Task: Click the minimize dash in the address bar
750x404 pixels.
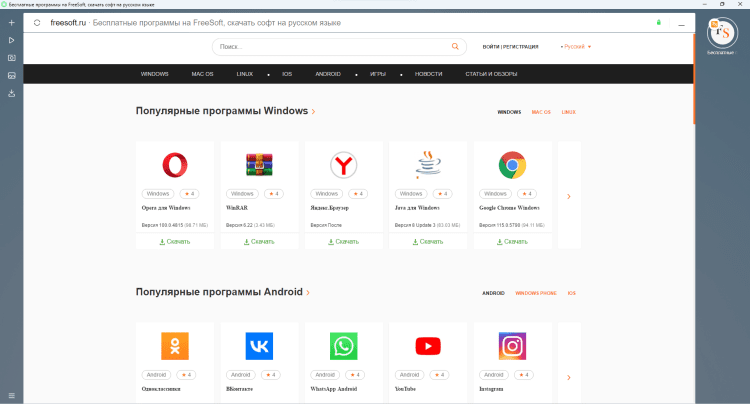Action: pos(681,25)
